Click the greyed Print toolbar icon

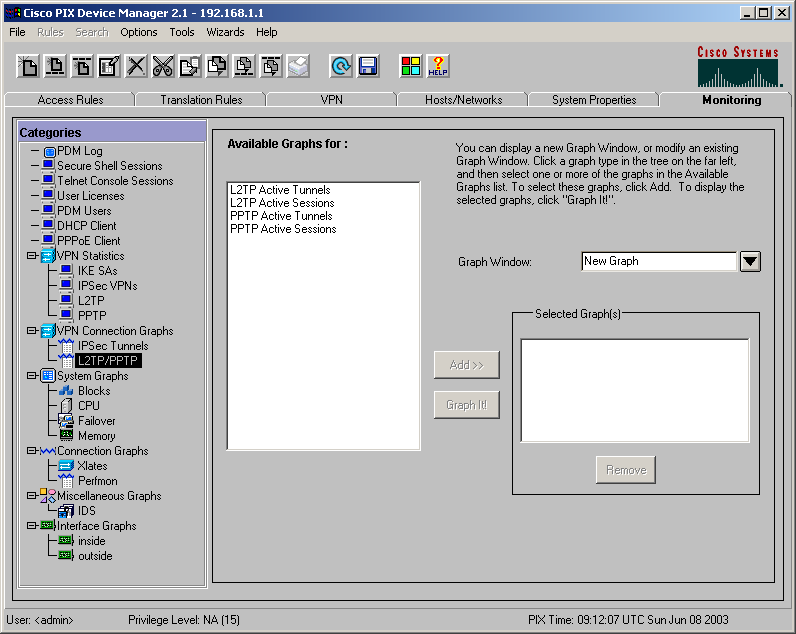(x=298, y=66)
